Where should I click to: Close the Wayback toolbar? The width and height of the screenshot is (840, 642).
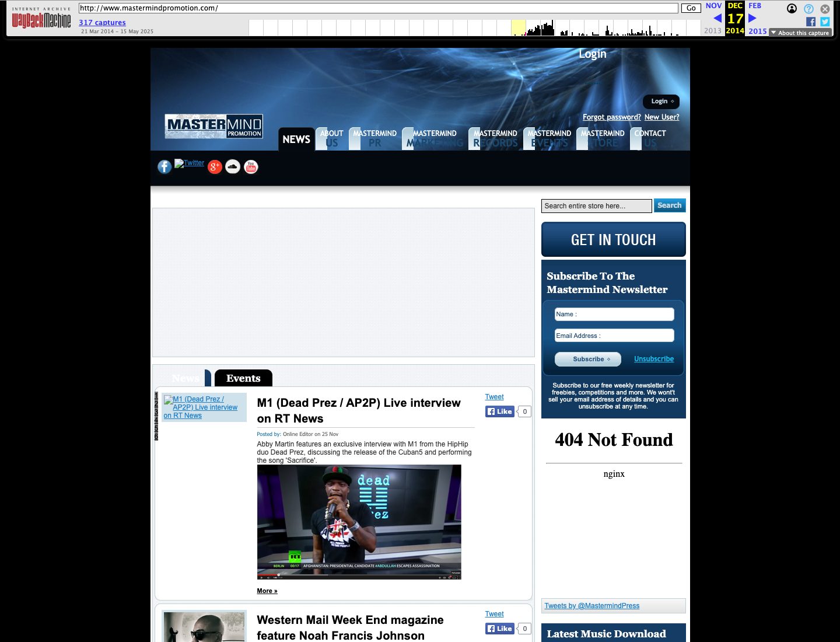coord(825,9)
